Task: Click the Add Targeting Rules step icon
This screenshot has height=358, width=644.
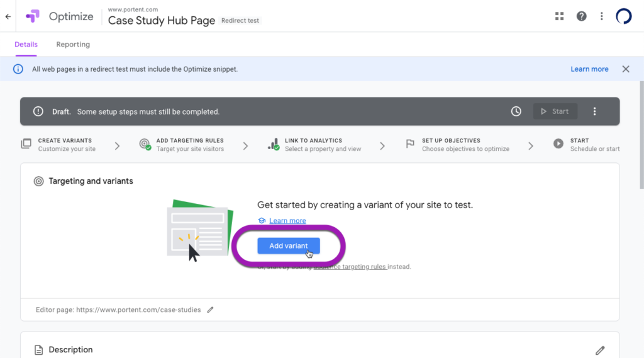Action: [x=145, y=144]
